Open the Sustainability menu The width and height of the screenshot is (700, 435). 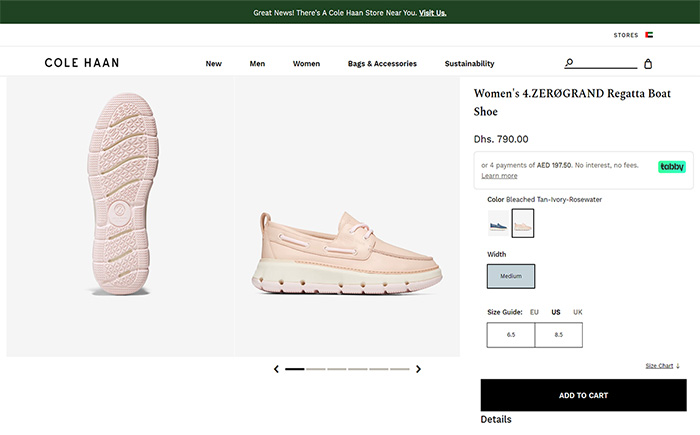(469, 63)
